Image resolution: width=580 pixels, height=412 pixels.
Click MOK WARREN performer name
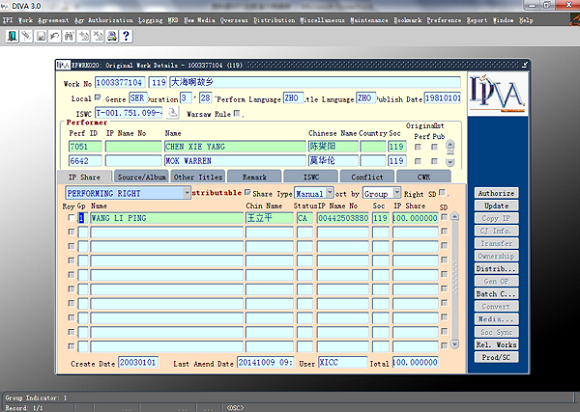235,161
